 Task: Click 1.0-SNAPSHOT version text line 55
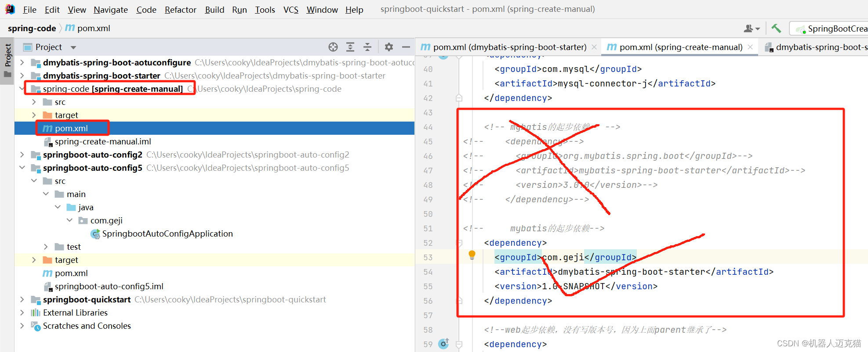[x=574, y=287]
